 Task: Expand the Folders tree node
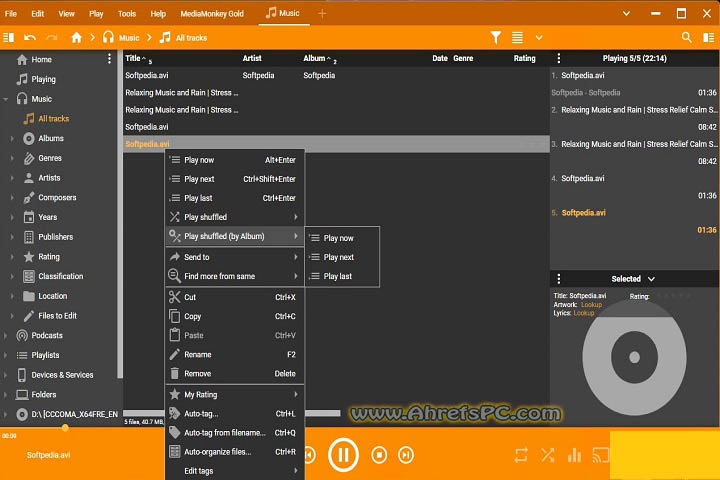coord(6,395)
